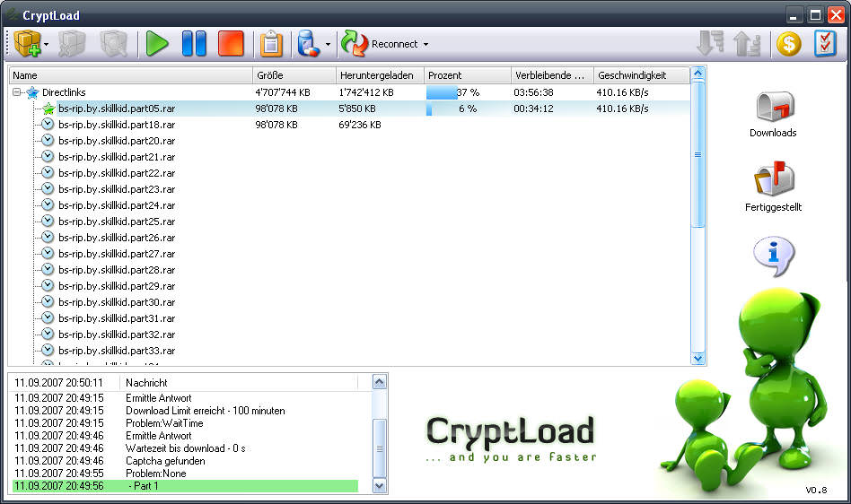Click green star icon of part05.rar
The height and width of the screenshot is (504, 851).
(x=48, y=109)
